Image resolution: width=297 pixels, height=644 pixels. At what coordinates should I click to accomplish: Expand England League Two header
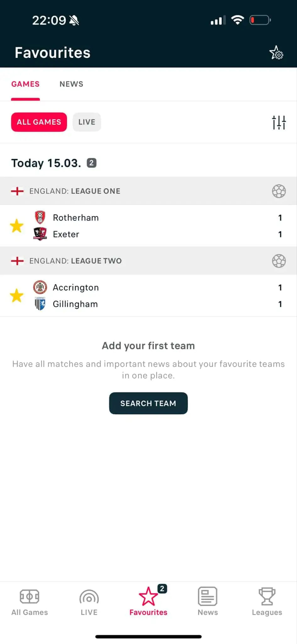tap(75, 261)
